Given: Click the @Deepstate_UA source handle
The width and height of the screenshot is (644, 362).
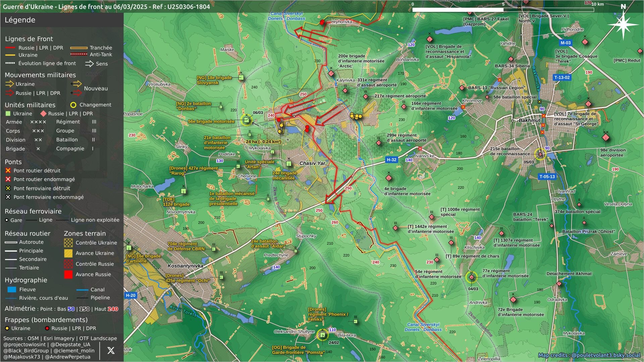Looking at the screenshot, I should pos(70,345).
